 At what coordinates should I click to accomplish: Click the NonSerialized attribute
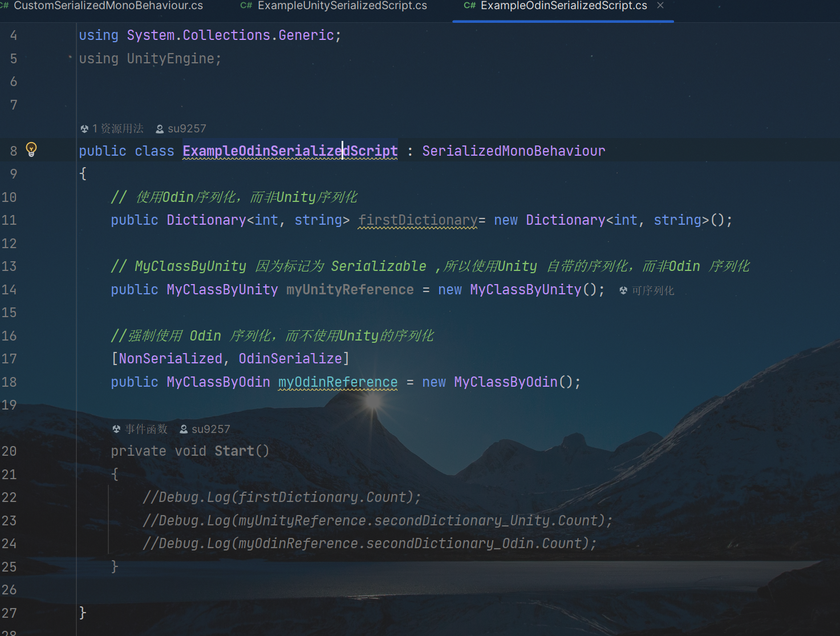171,359
